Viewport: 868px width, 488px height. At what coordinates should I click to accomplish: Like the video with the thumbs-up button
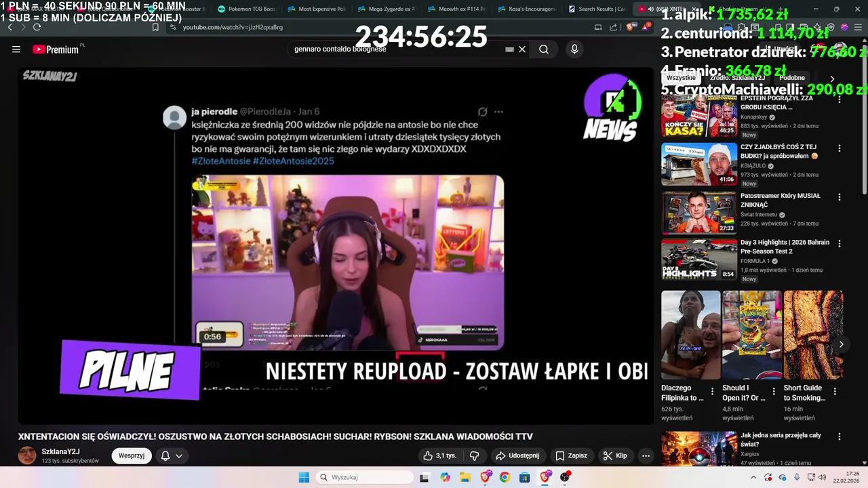(439, 455)
